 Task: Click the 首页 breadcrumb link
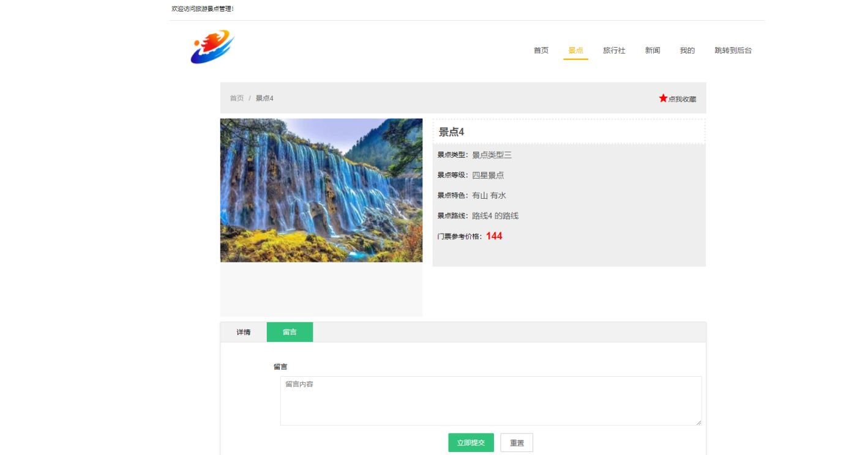[237, 98]
